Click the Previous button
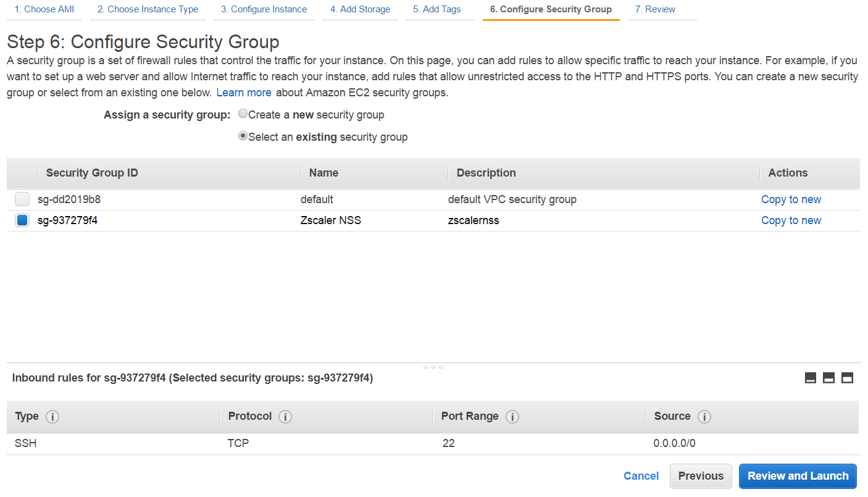Viewport: 868px width, 497px height. point(701,476)
